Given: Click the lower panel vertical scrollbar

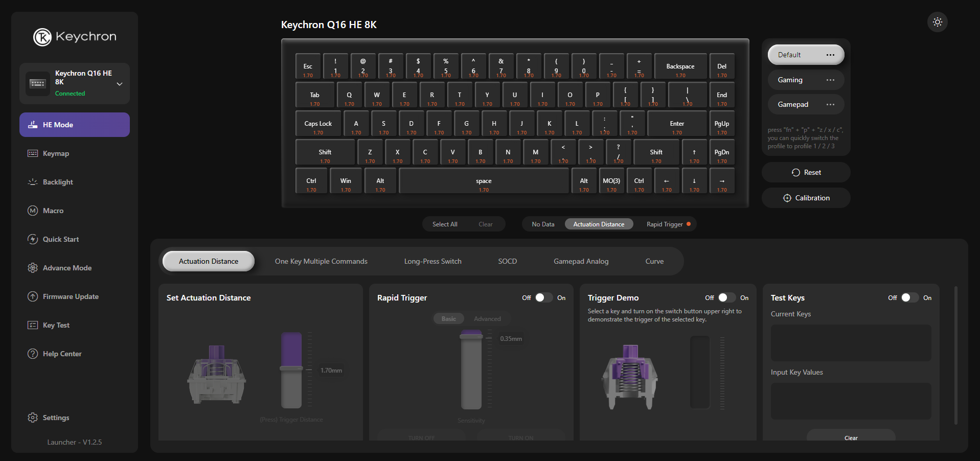Looking at the screenshot, I should [x=956, y=355].
